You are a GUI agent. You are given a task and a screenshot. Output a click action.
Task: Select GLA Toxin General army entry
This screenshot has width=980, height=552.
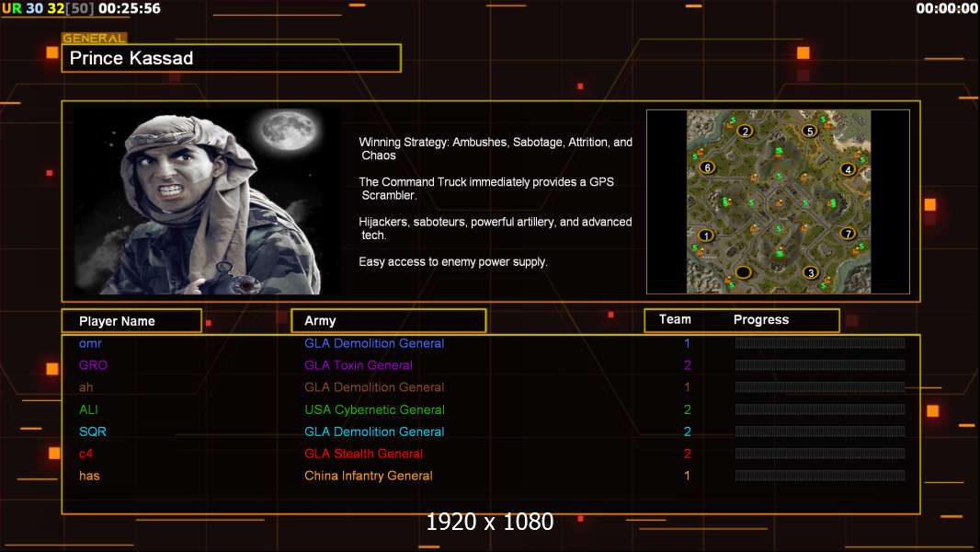(x=359, y=365)
